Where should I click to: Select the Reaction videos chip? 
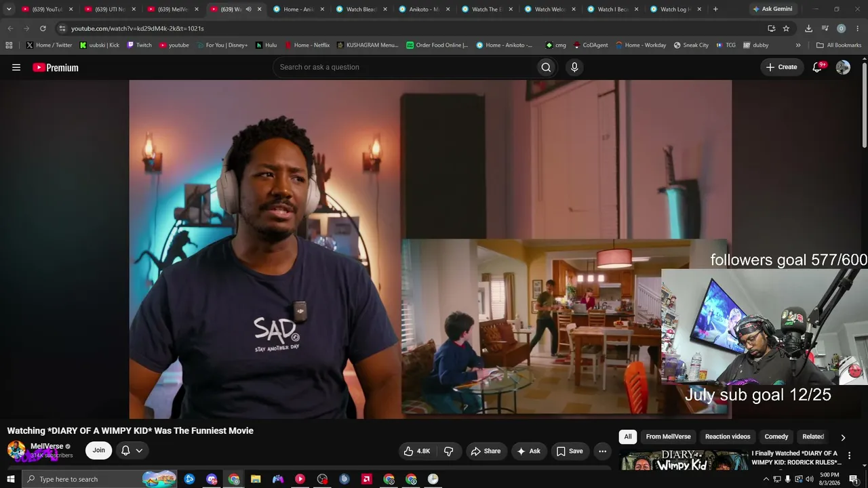pos(728,437)
